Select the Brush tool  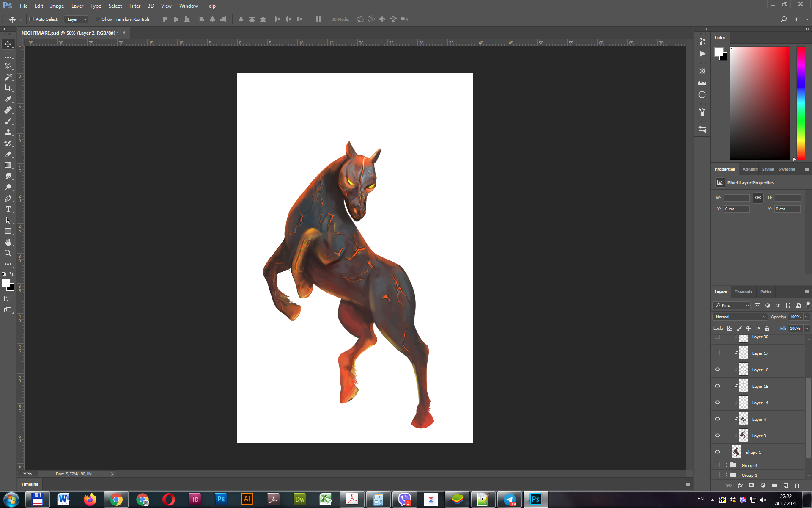(x=8, y=121)
